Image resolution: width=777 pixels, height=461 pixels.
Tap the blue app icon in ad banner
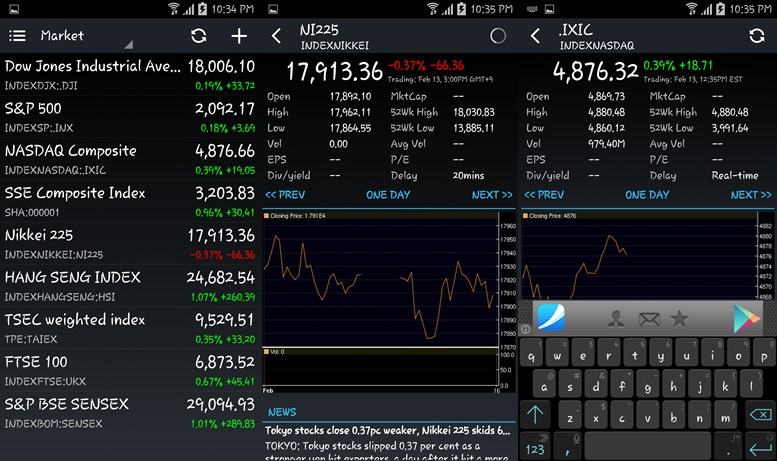click(551, 317)
